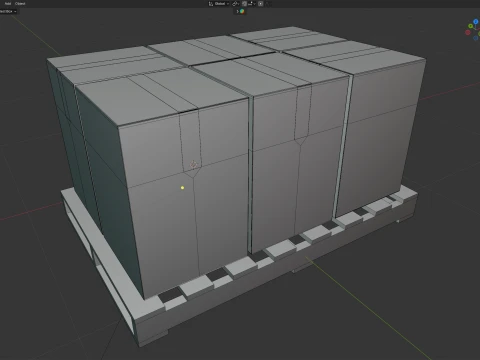Click the dark blue negative Z gizmo circle
Image resolution: width=480 pixels, height=360 pixels.
tap(476, 38)
